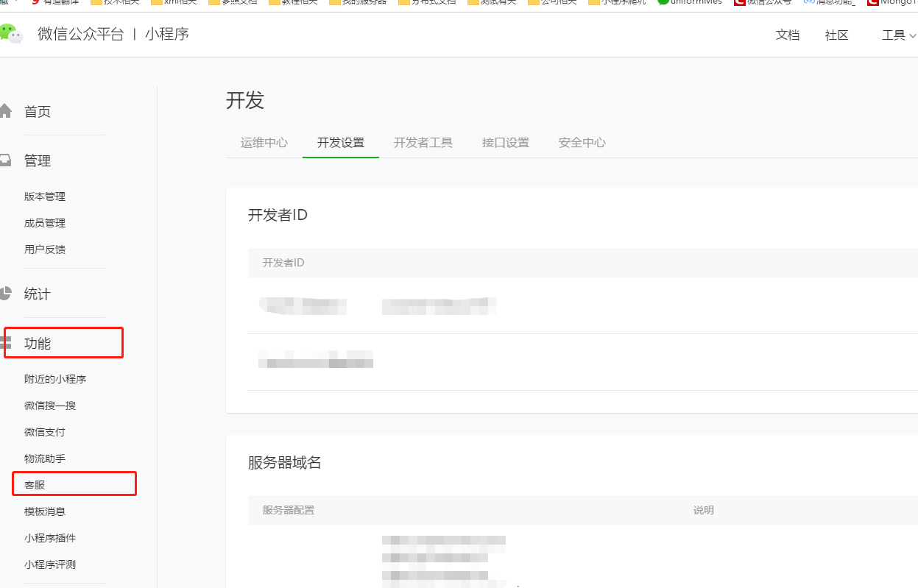The width and height of the screenshot is (918, 588).
Task: Click the 服务器域名 section title
Action: pyautogui.click(x=285, y=462)
